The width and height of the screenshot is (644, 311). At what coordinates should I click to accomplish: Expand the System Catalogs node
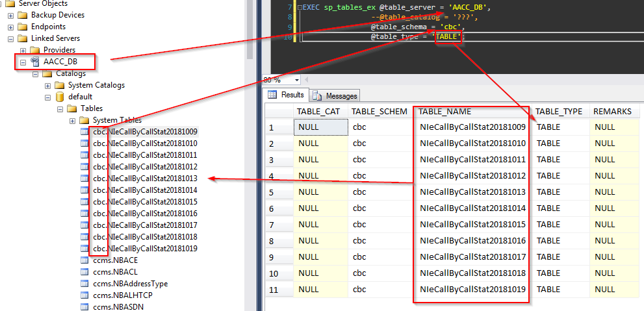[47, 86]
